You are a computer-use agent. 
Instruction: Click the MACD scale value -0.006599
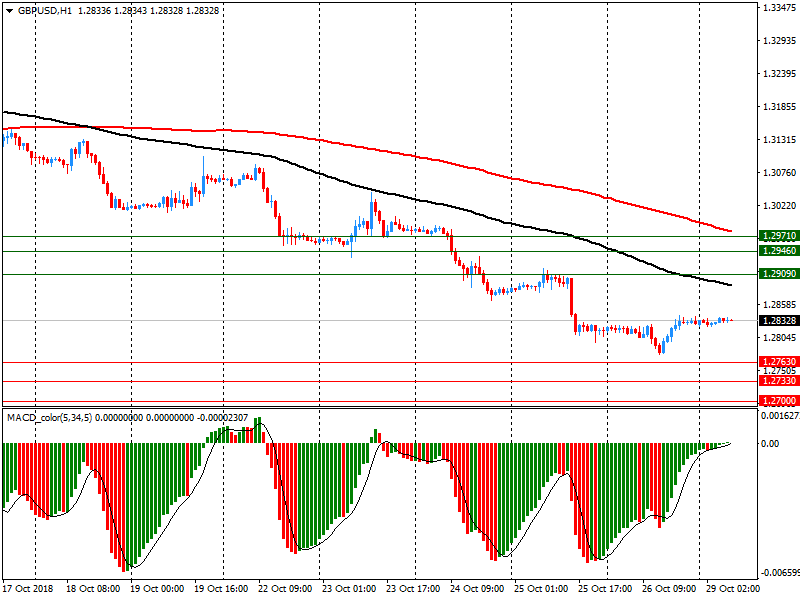(780, 572)
